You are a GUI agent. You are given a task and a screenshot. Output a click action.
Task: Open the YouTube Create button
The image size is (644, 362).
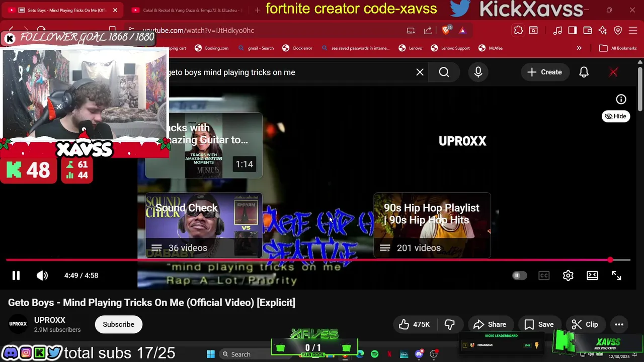coord(544,72)
